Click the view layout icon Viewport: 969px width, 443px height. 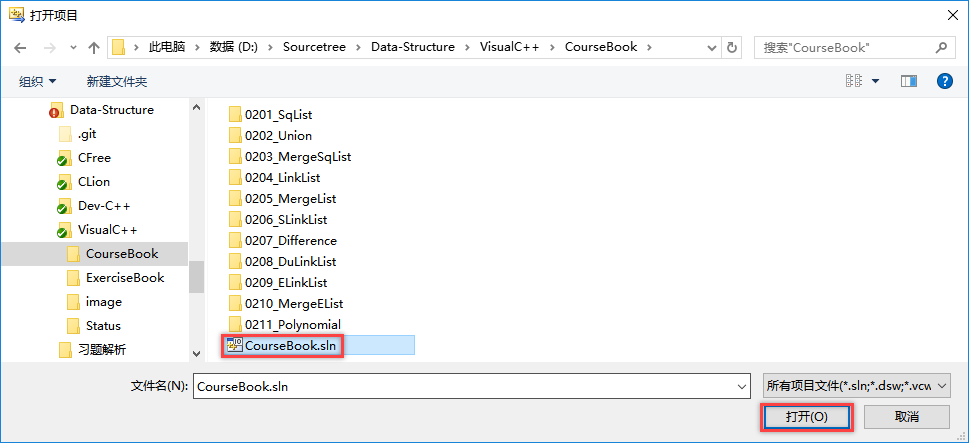[853, 81]
